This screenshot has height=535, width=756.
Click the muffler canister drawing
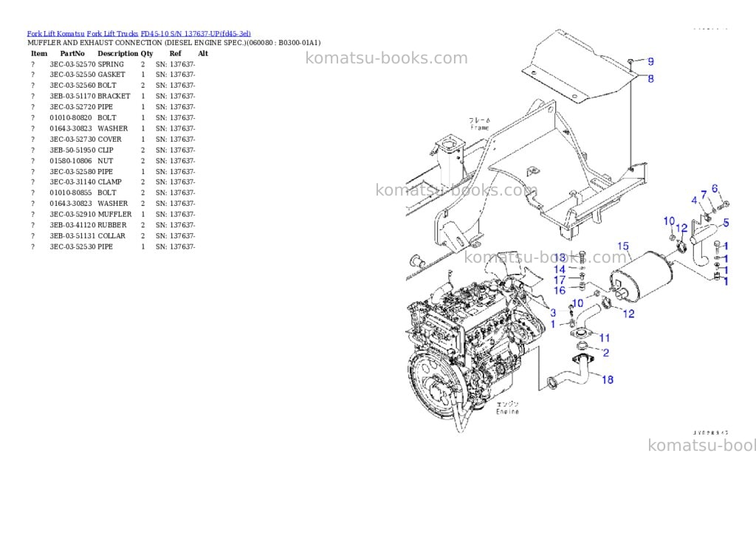tap(642, 277)
